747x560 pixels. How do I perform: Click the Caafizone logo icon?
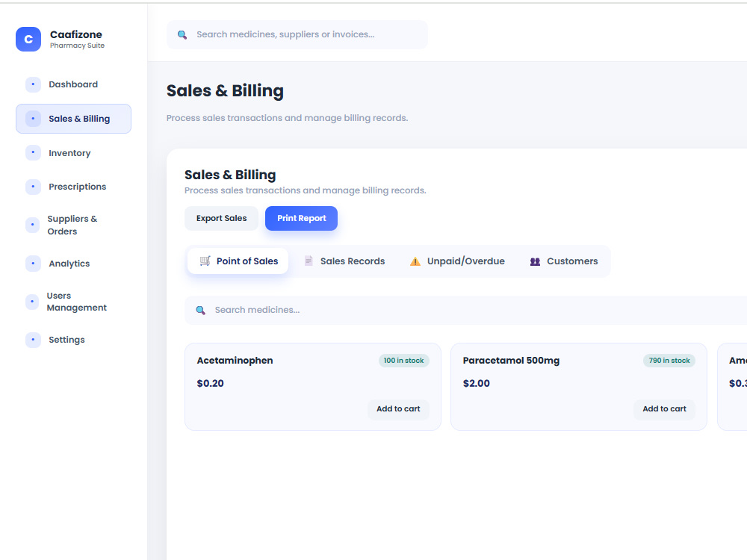pos(28,39)
